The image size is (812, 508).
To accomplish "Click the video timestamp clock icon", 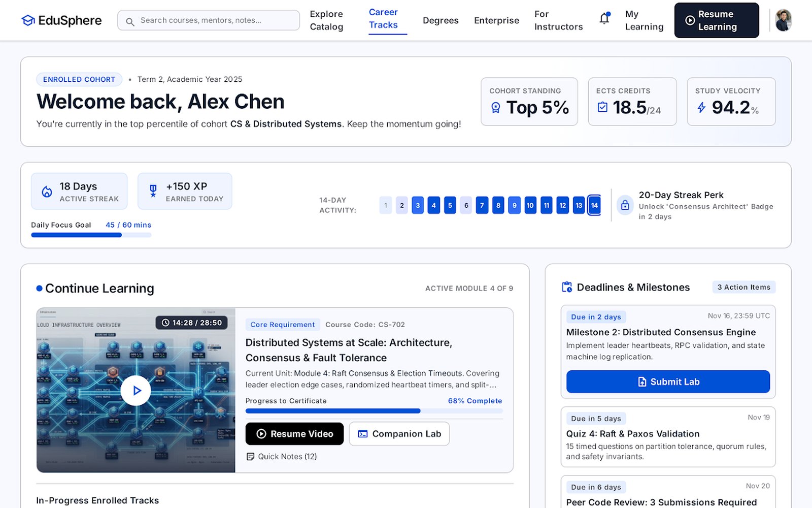I will pyautogui.click(x=165, y=323).
